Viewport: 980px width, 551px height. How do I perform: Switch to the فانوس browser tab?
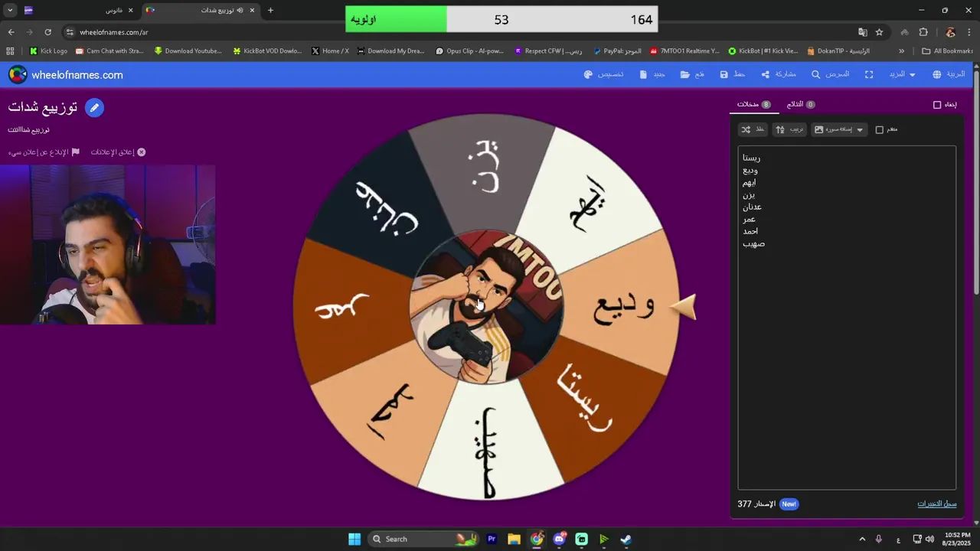click(x=78, y=10)
